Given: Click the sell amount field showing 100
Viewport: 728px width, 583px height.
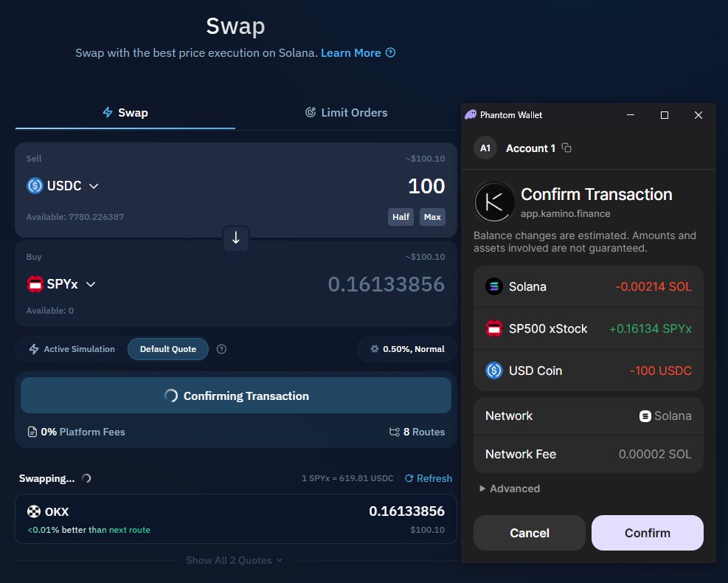Looking at the screenshot, I should click(426, 186).
